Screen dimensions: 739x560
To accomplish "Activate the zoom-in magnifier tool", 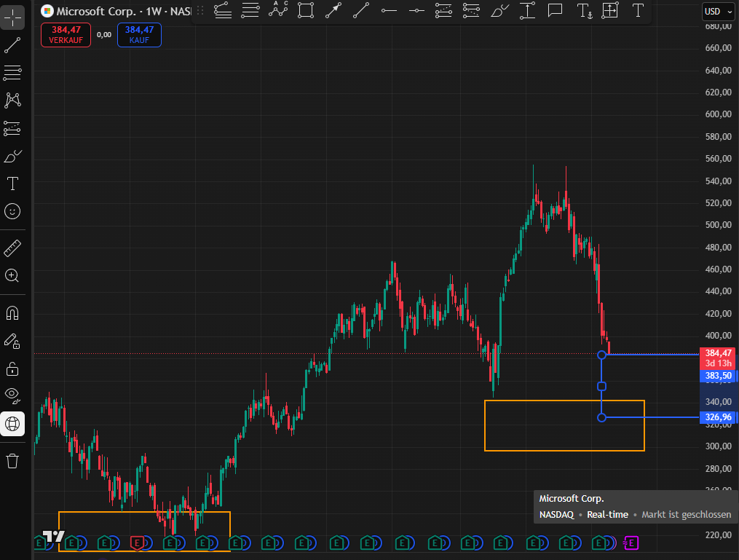I will click(x=12, y=276).
